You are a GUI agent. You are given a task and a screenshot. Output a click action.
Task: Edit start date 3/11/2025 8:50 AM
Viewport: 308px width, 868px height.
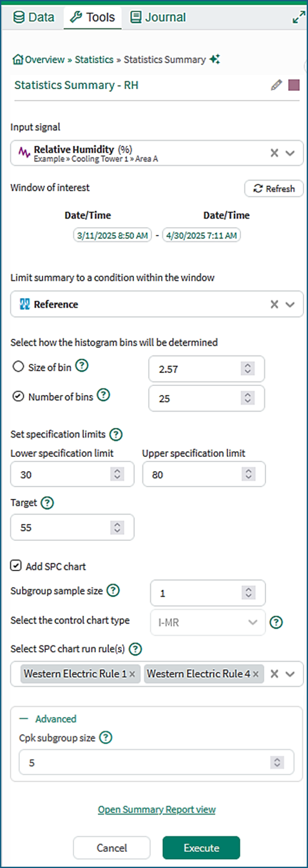(x=113, y=236)
